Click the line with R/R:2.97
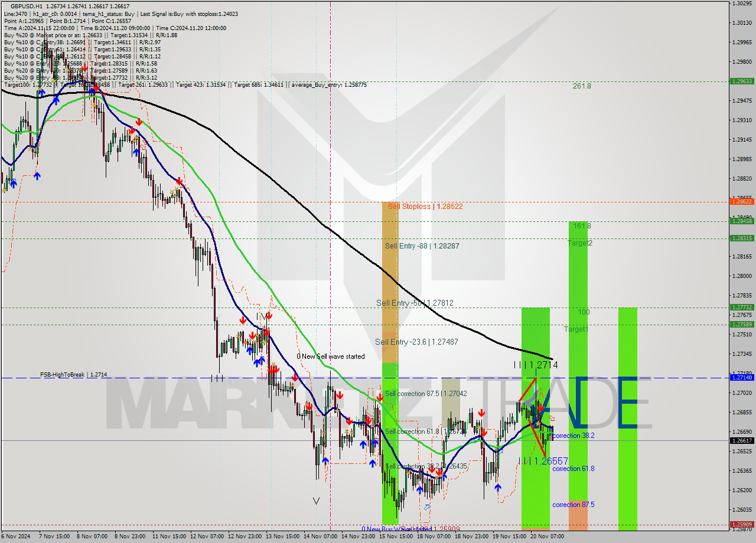Viewport: 756px width, 543px height. [82, 42]
